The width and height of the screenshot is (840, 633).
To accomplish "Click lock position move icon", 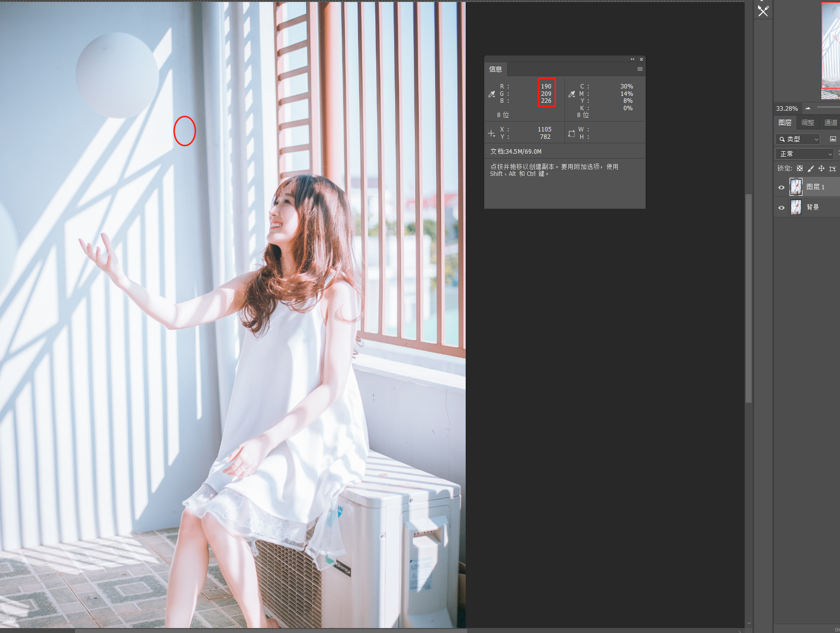I will click(821, 169).
